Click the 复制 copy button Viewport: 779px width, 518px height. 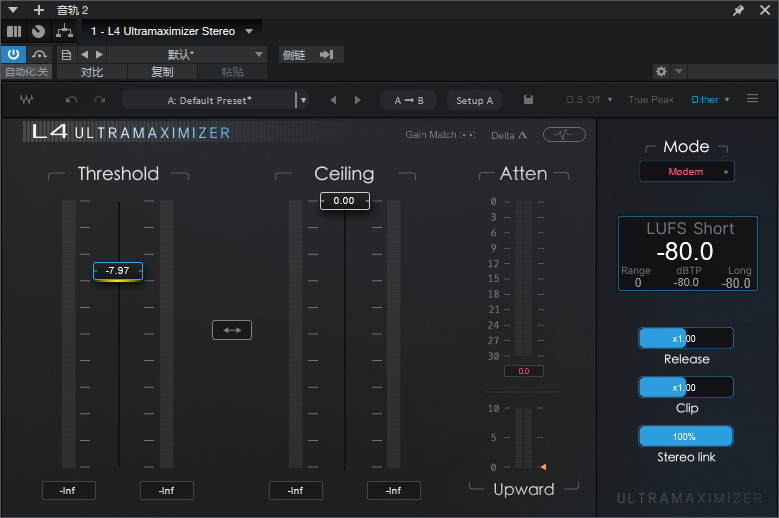(x=162, y=72)
